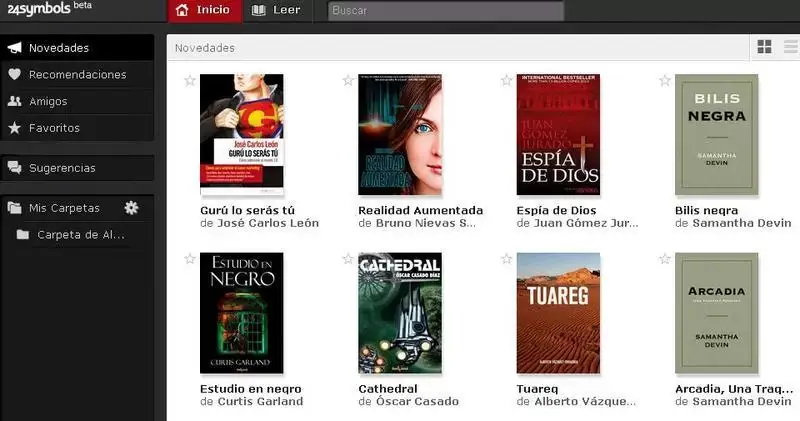Screen dimensions: 800x421
Task: Focus the Buscar search field
Action: [x=446, y=10]
